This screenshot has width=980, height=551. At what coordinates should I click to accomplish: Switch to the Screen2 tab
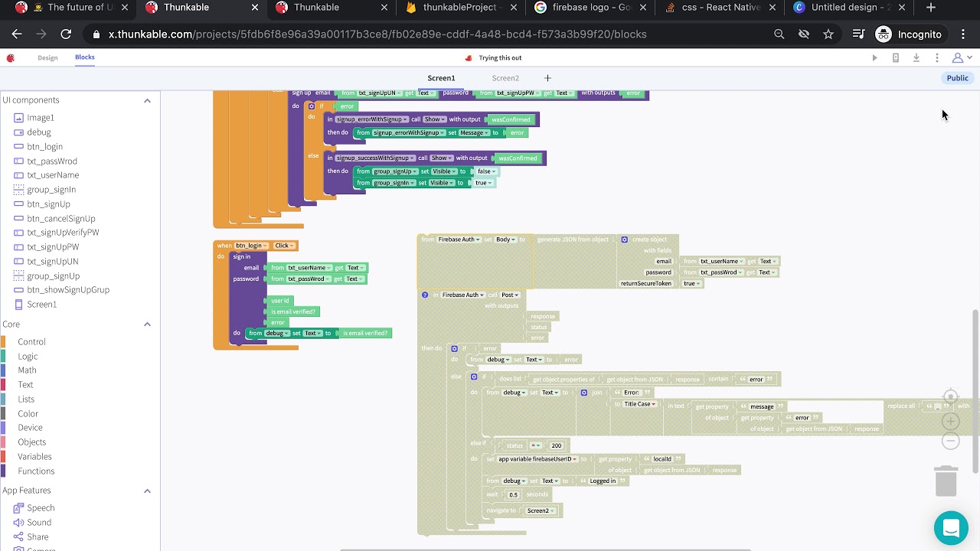(x=505, y=78)
